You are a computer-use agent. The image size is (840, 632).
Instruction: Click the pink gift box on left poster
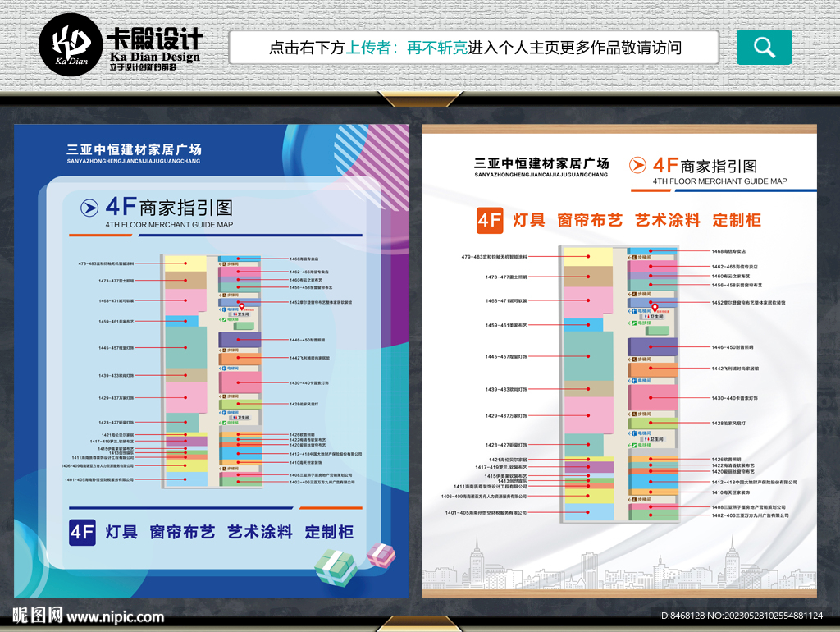[381, 556]
